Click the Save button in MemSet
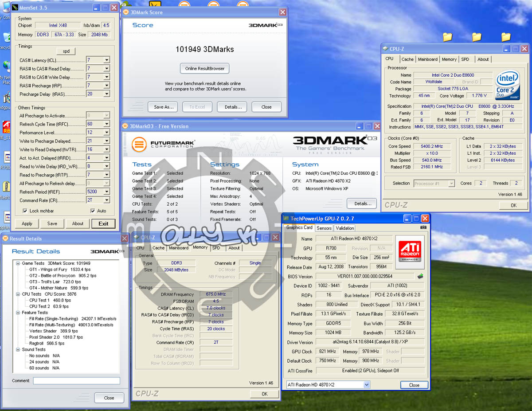 (x=52, y=223)
